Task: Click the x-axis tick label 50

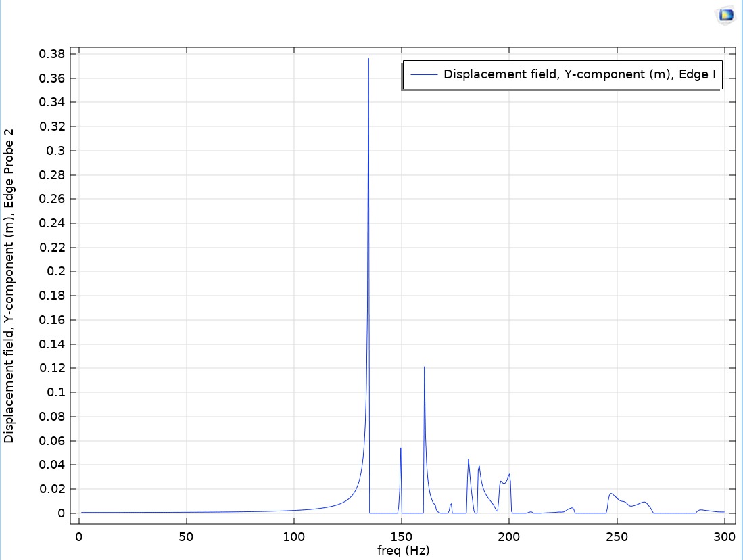Action: 186,537
